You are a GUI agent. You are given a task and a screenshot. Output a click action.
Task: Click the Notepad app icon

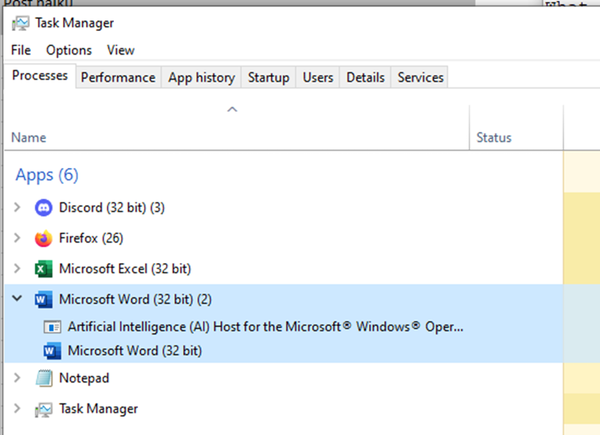pyautogui.click(x=43, y=378)
